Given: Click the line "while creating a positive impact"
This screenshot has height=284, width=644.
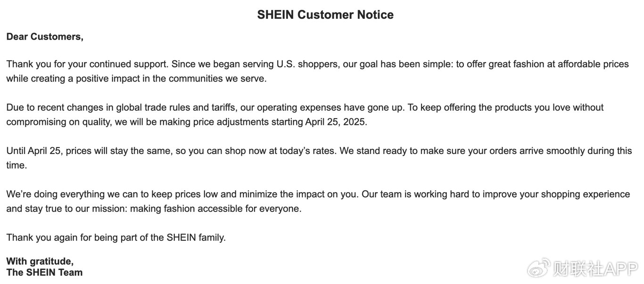Looking at the screenshot, I should [x=75, y=79].
